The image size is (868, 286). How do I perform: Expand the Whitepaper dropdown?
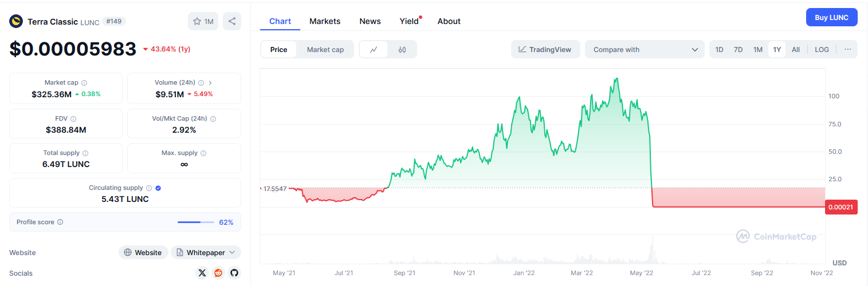(206, 252)
